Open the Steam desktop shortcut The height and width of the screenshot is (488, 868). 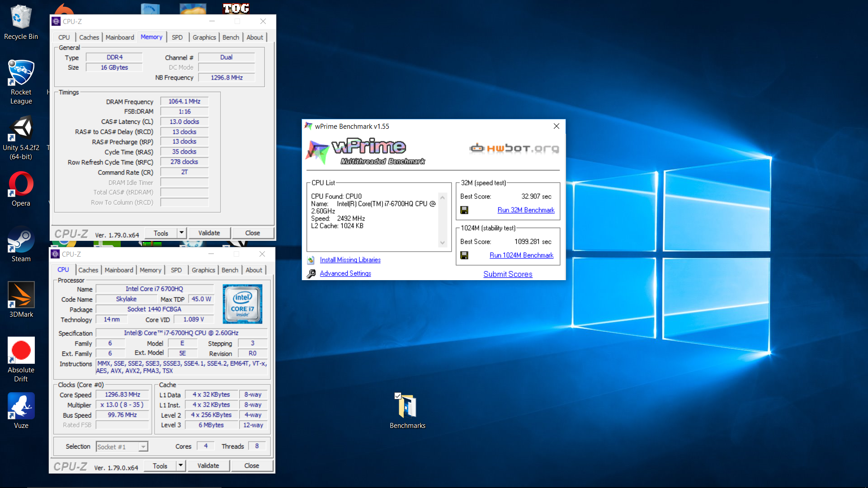coord(21,244)
